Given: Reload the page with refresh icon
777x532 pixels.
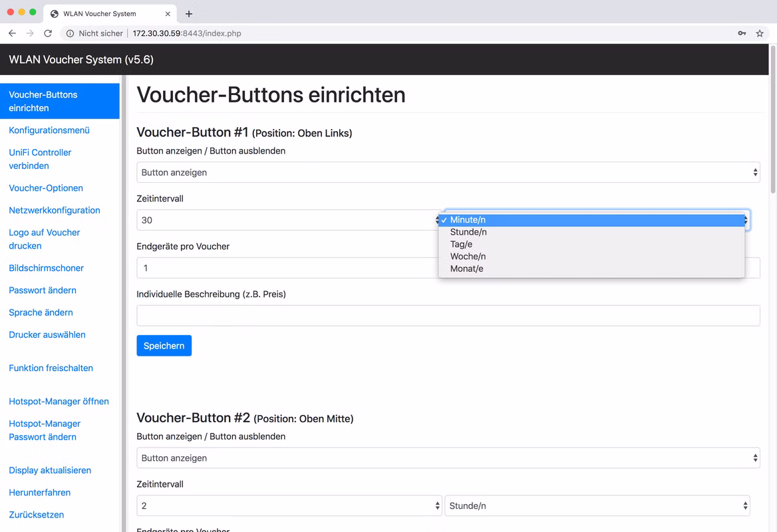Looking at the screenshot, I should [x=48, y=33].
